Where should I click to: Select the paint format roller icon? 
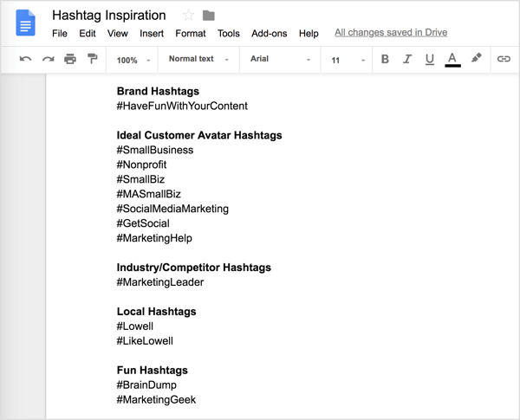pyautogui.click(x=93, y=60)
